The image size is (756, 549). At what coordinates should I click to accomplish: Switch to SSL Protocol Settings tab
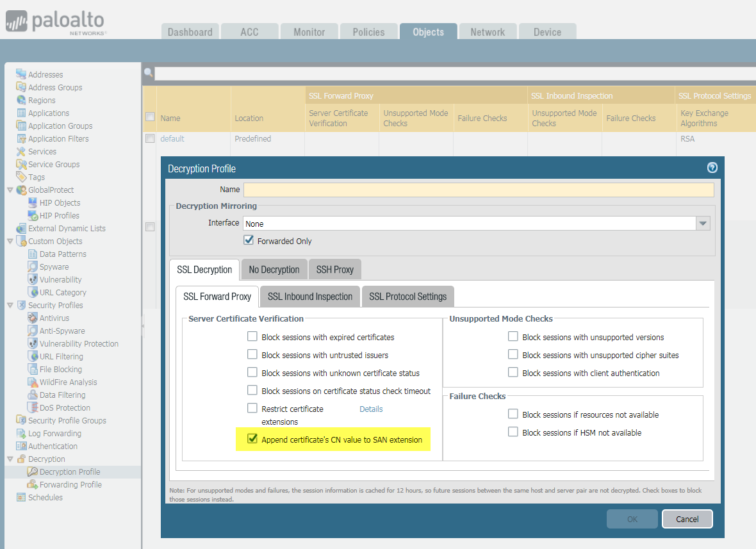(407, 297)
